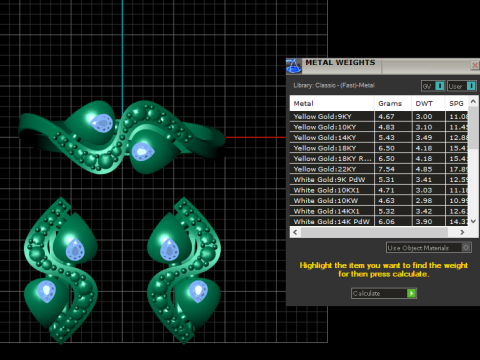Toggle the User library switch
This screenshot has width=480, height=360.
click(x=462, y=86)
